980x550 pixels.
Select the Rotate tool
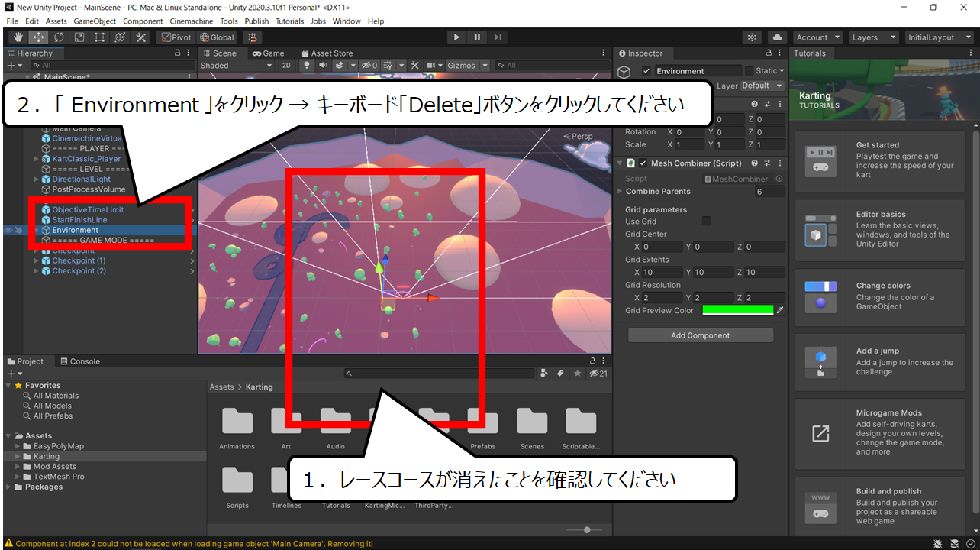click(59, 37)
